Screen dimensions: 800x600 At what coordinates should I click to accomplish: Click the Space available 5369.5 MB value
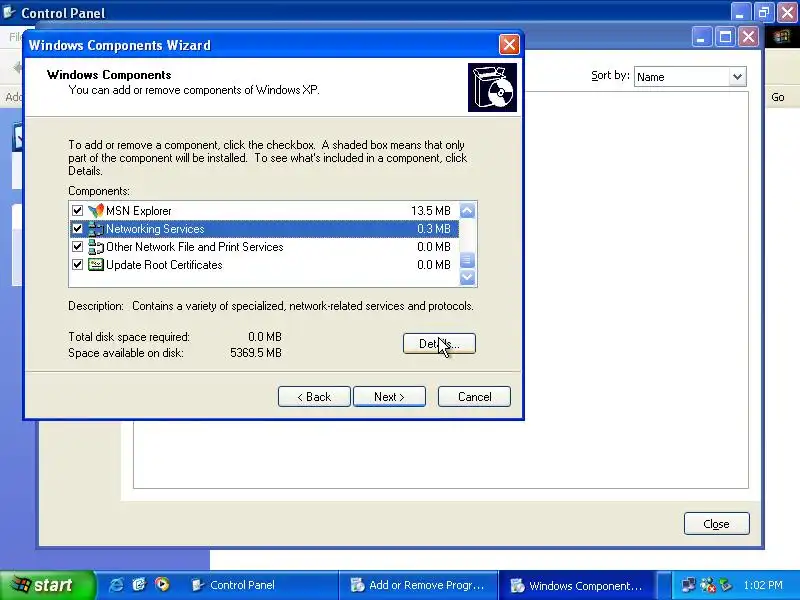coord(256,353)
